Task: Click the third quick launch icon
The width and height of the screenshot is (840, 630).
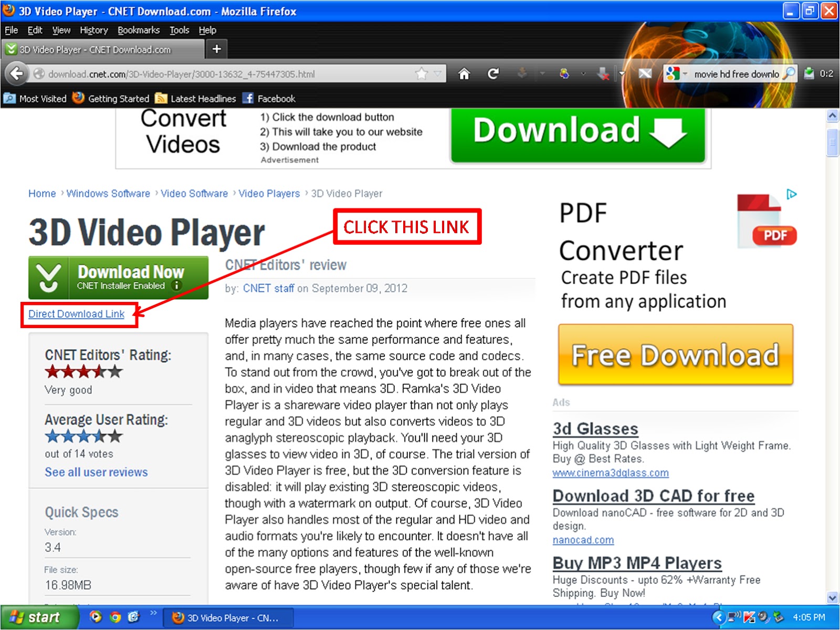Action: [134, 617]
